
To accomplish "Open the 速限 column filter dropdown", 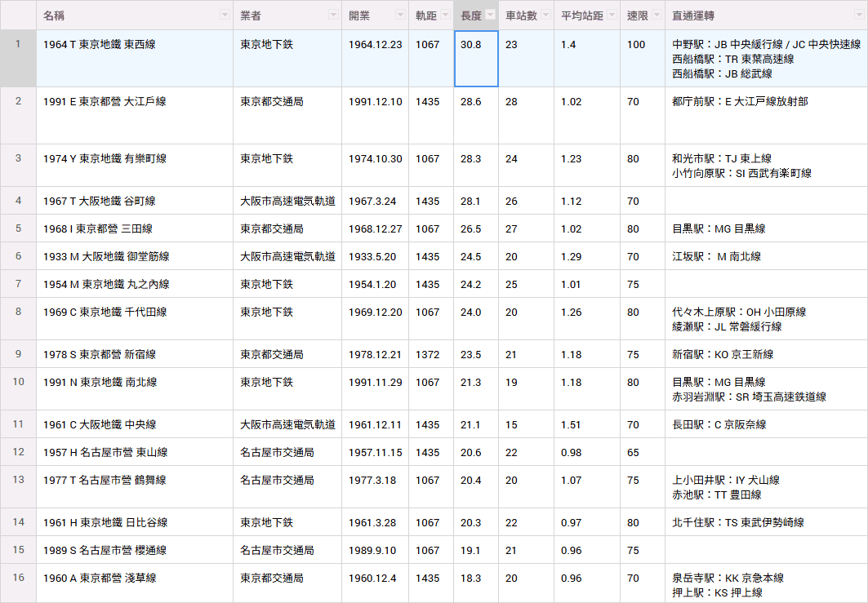I will coord(657,15).
